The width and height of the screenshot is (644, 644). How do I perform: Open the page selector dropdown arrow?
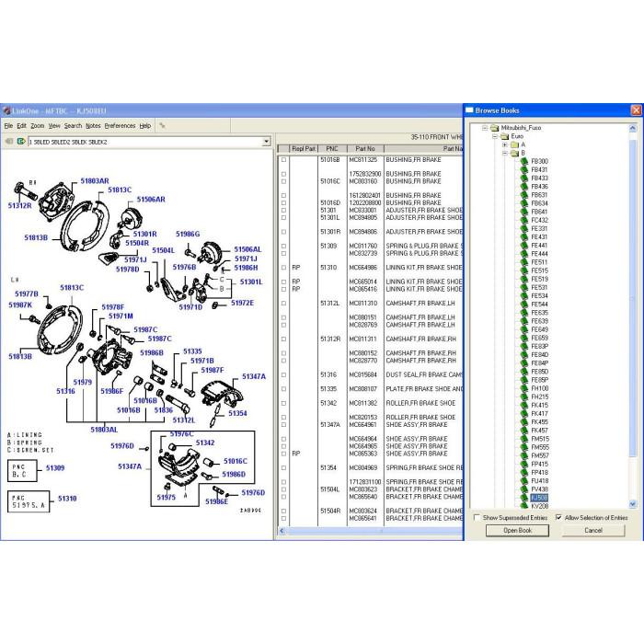[266, 142]
